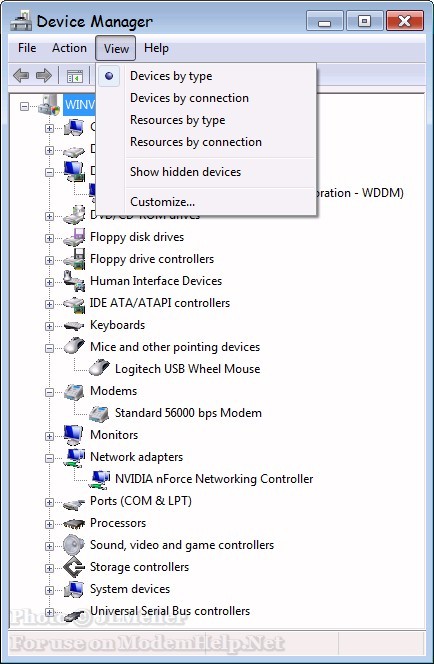
Task: Select the Floppy disk drives item
Action: click(x=137, y=237)
